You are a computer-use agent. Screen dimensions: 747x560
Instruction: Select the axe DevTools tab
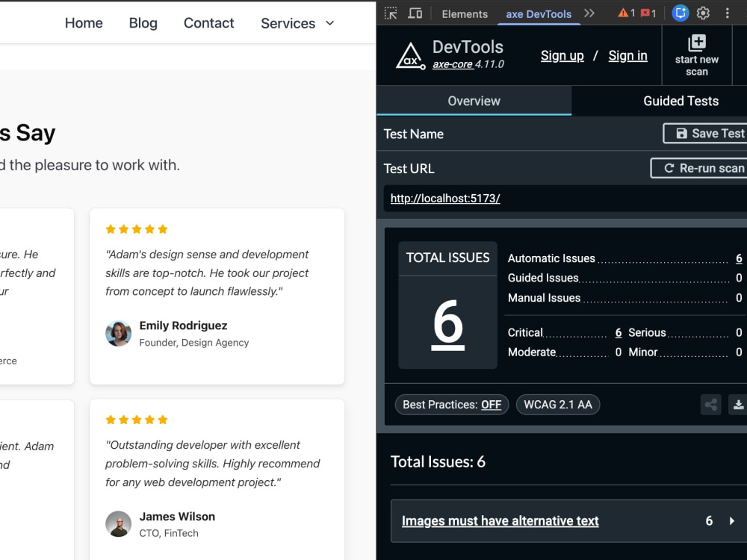tap(539, 13)
